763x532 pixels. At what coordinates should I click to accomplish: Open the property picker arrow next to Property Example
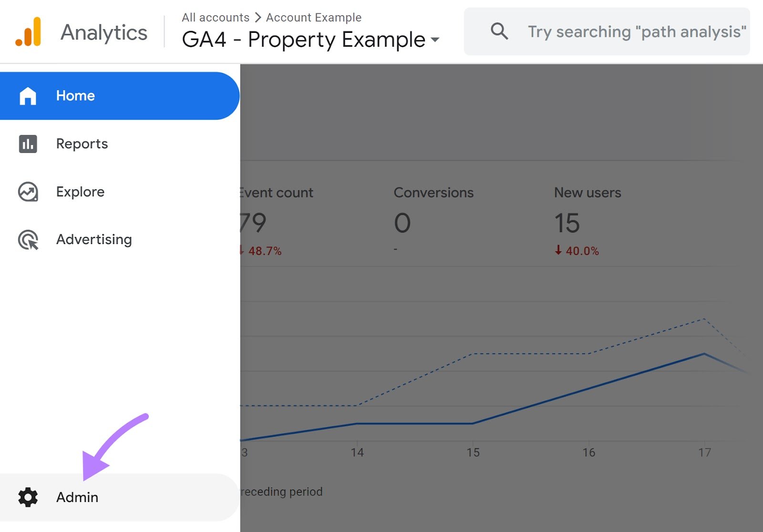tap(434, 41)
